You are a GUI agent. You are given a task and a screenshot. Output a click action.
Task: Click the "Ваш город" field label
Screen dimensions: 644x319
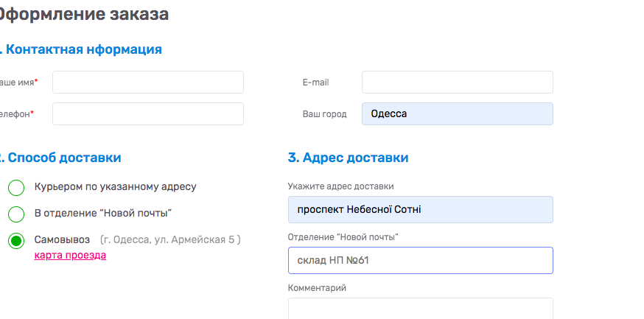click(324, 114)
